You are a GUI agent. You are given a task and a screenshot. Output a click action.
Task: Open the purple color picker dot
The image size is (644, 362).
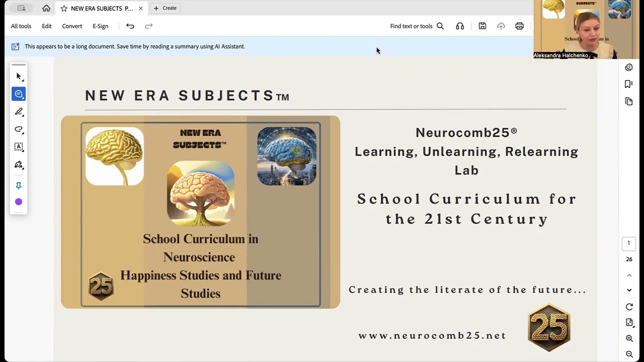[19, 202]
